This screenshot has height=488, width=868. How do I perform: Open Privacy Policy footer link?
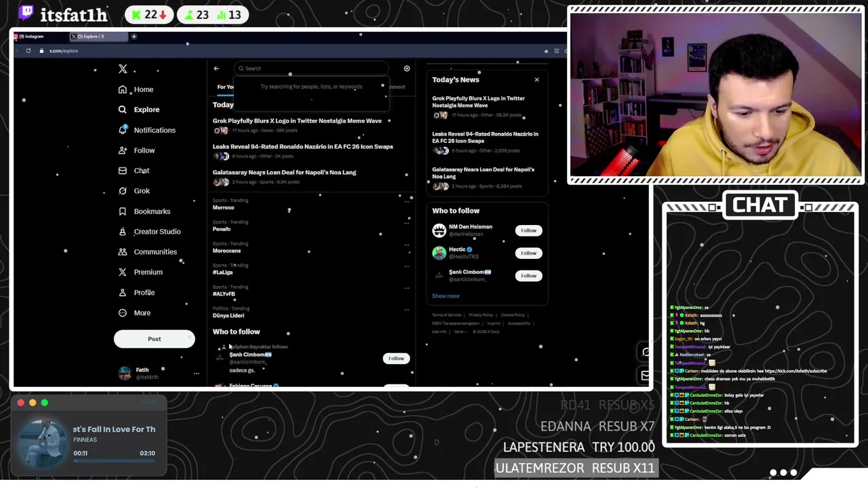481,315
